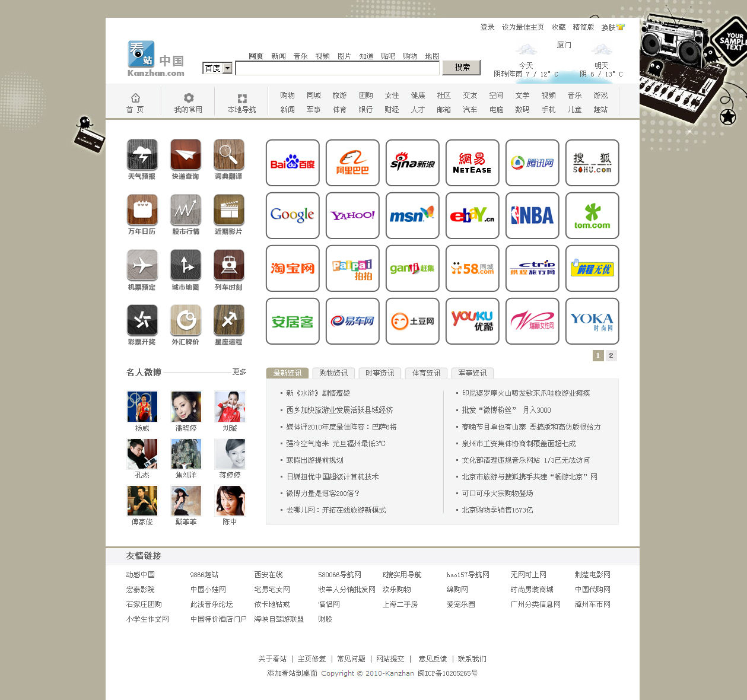Image resolution: width=747 pixels, height=700 pixels.
Task: Open the 列车时刻 train schedule icon
Action: [x=228, y=265]
